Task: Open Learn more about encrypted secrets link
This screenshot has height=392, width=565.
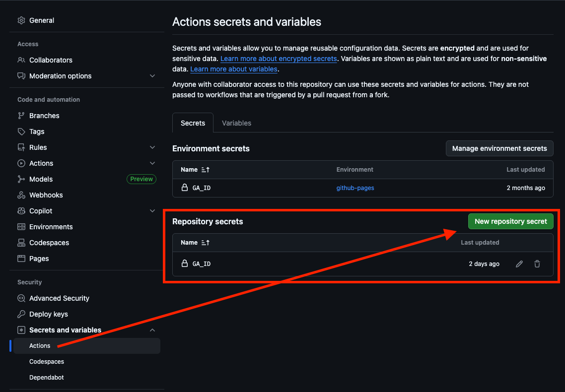Action: point(279,59)
